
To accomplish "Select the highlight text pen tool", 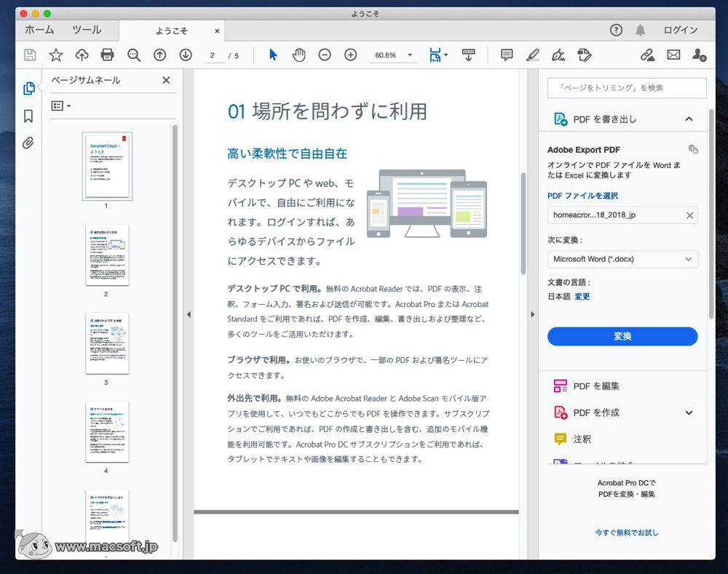I will [533, 55].
